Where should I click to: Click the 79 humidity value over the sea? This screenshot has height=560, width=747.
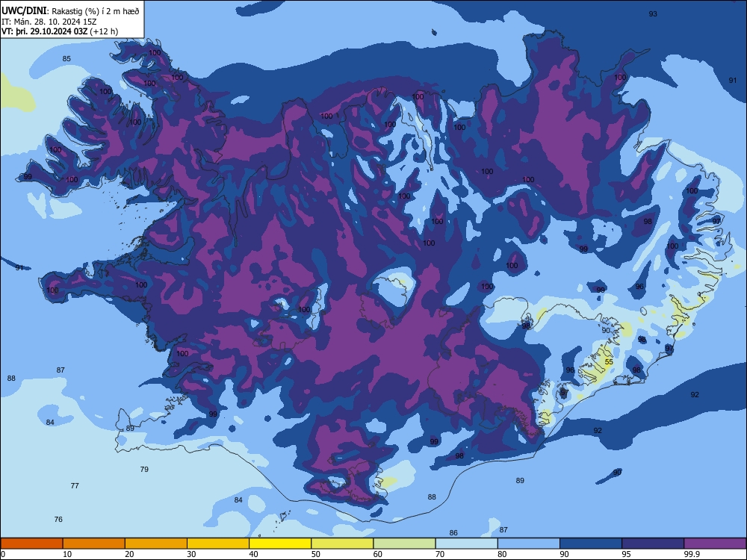[x=144, y=469]
